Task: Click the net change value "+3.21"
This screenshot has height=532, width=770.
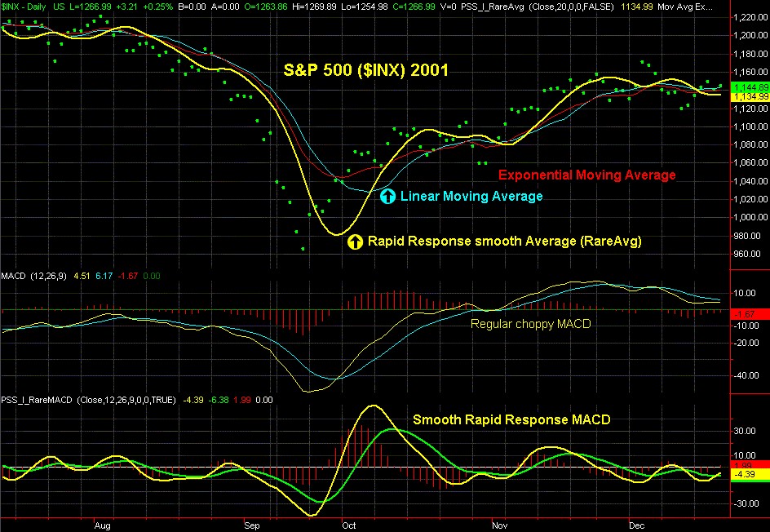Action: pos(127,7)
